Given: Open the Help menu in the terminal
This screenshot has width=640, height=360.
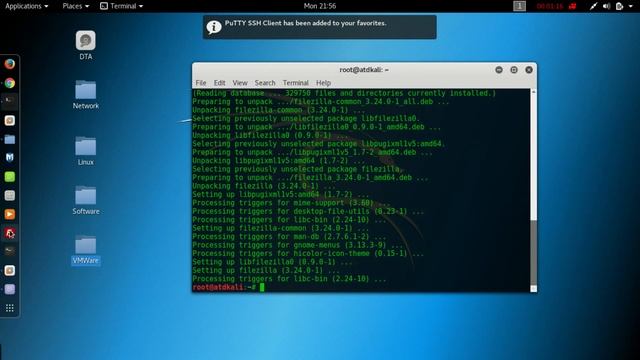Looking at the screenshot, I should 323,83.
